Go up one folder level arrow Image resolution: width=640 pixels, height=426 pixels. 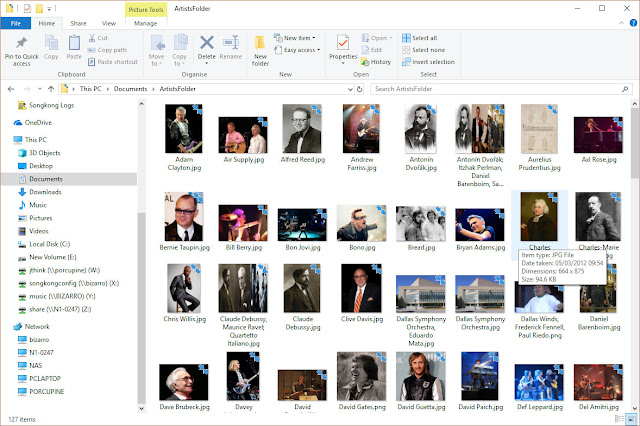click(x=51, y=89)
